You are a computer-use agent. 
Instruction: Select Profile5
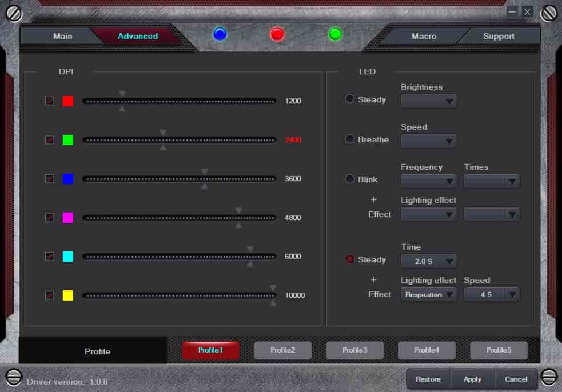(499, 350)
